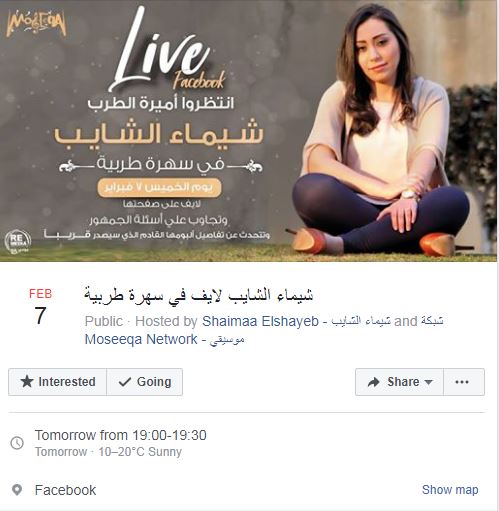The width and height of the screenshot is (499, 511).
Task: Click the FEB 7 date badge
Action: pyautogui.click(x=40, y=307)
